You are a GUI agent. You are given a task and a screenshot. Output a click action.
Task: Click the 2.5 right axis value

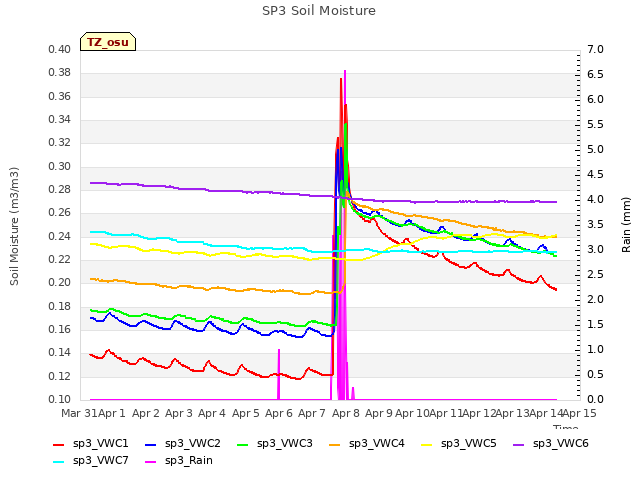[595, 274]
